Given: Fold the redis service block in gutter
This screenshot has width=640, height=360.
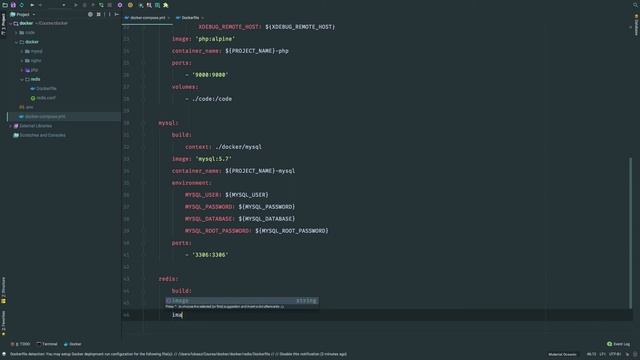Looking at the screenshot, I should tap(144, 279).
